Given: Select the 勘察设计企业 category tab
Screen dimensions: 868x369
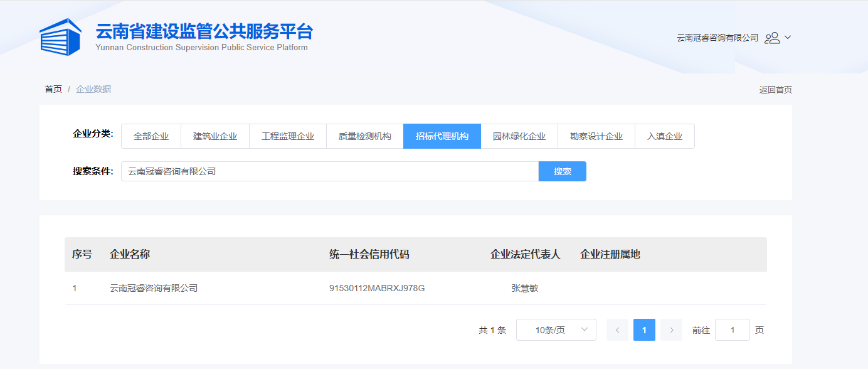Looking at the screenshot, I should click(x=596, y=136).
